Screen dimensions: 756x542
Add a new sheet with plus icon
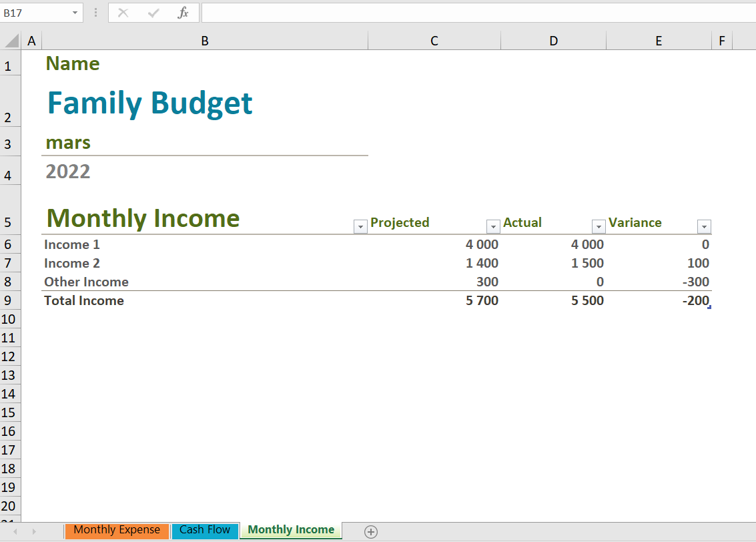(371, 531)
